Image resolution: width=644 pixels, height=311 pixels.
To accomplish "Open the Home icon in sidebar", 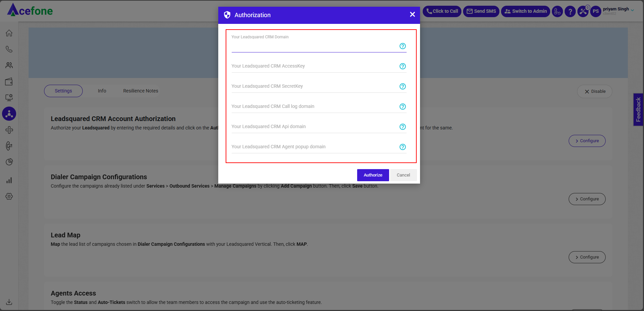I will [9, 33].
